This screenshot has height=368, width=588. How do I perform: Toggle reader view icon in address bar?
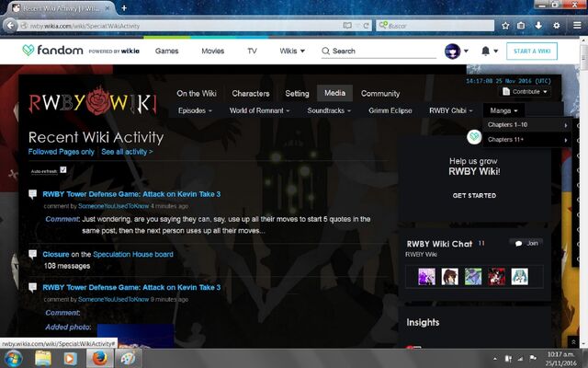347,26
